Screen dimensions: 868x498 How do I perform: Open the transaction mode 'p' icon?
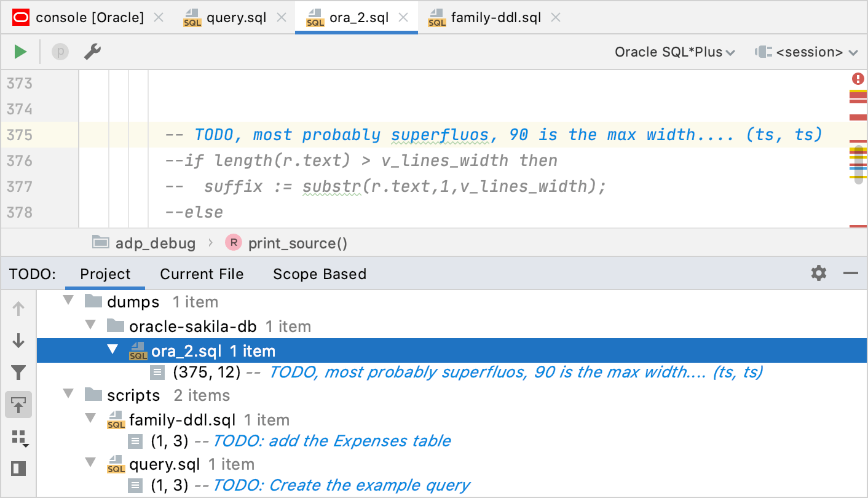[60, 52]
